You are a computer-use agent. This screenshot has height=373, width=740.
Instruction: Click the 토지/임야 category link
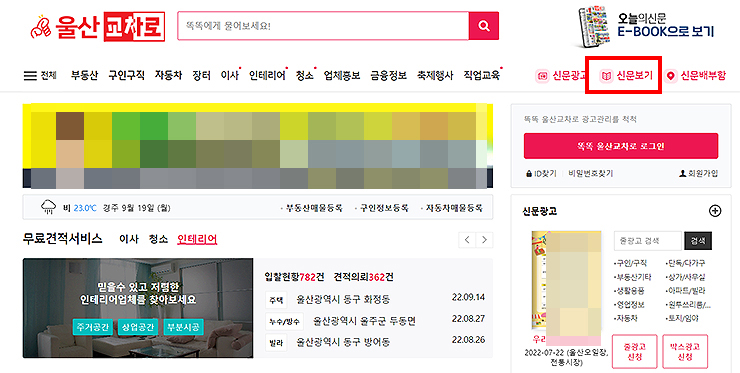click(x=682, y=319)
